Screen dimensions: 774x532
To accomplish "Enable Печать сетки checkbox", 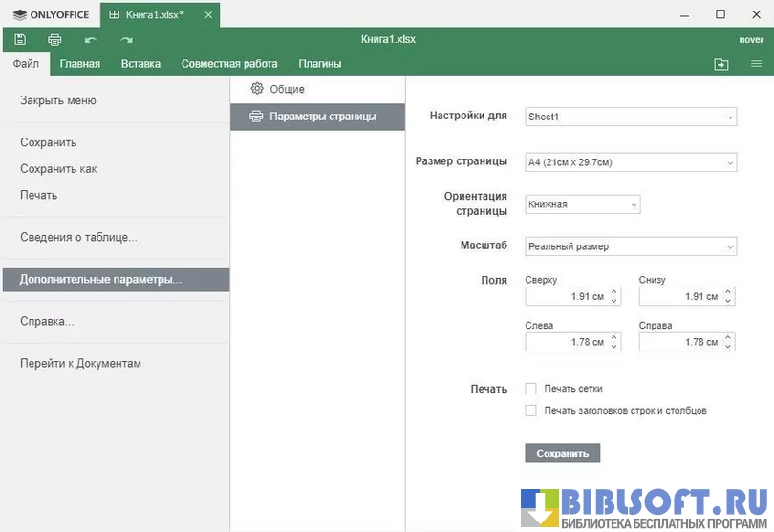I will [x=531, y=389].
